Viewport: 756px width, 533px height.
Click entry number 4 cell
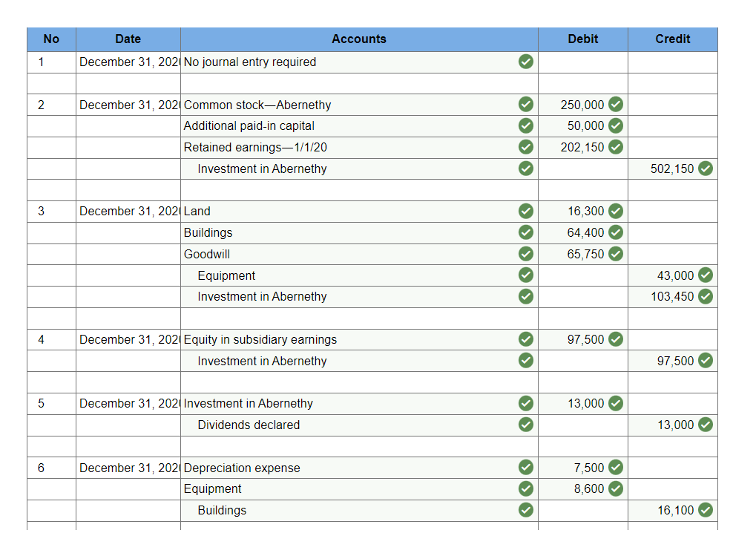coord(51,339)
